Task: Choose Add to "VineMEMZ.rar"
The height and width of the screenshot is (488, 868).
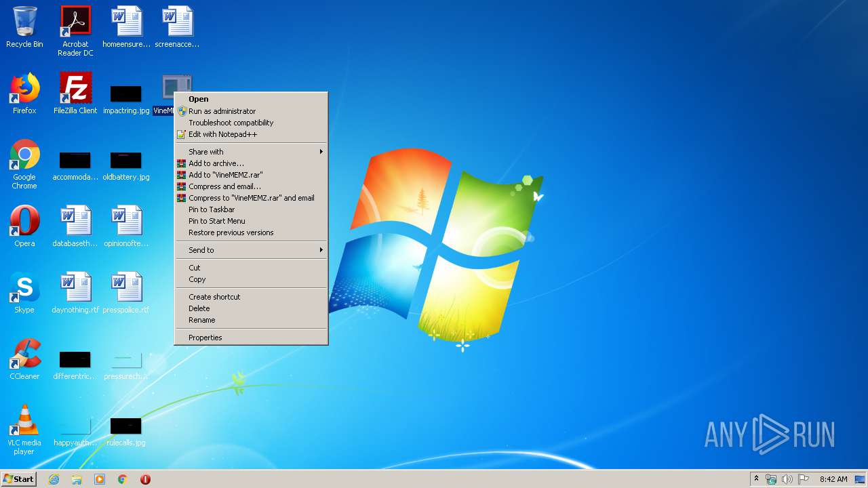Action: (x=252, y=175)
